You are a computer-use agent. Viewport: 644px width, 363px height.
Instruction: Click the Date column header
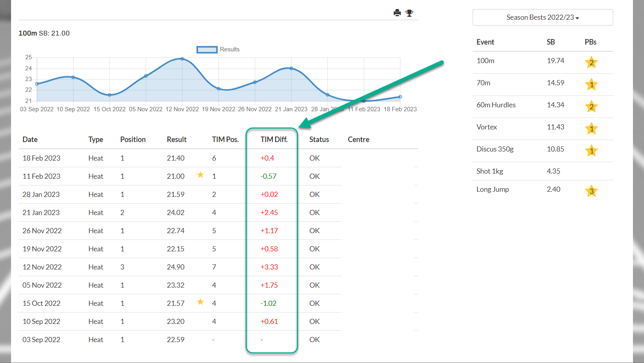click(30, 139)
